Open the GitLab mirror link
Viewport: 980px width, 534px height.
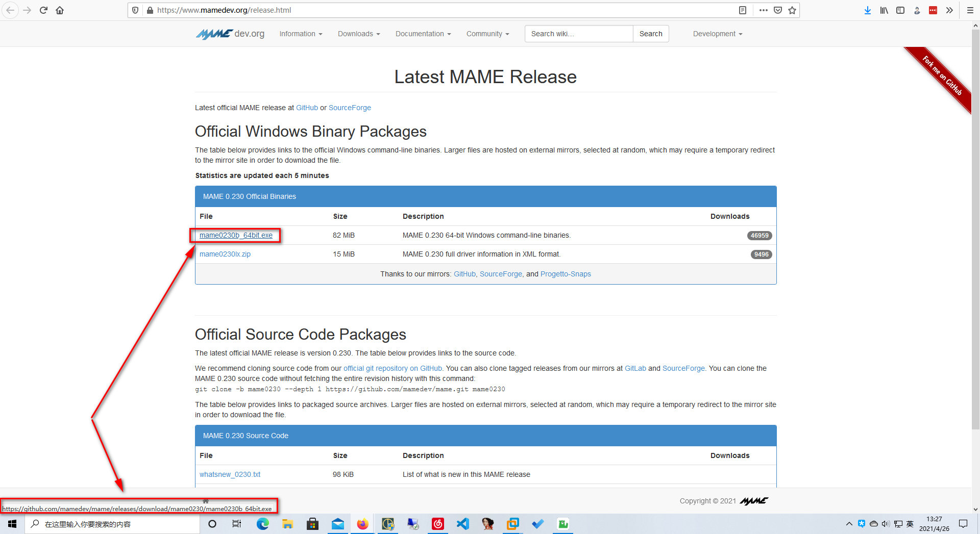click(635, 368)
